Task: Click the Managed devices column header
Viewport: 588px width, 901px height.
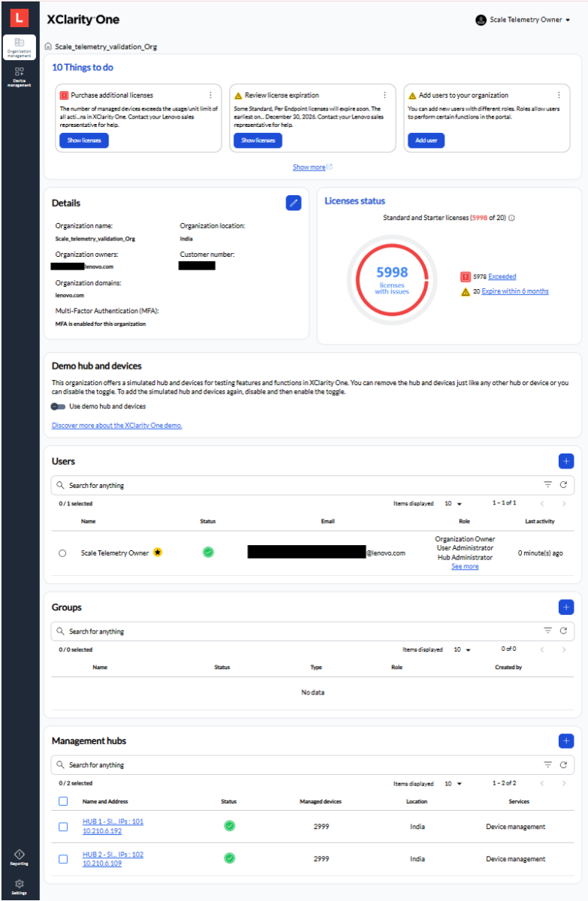Action: click(321, 801)
